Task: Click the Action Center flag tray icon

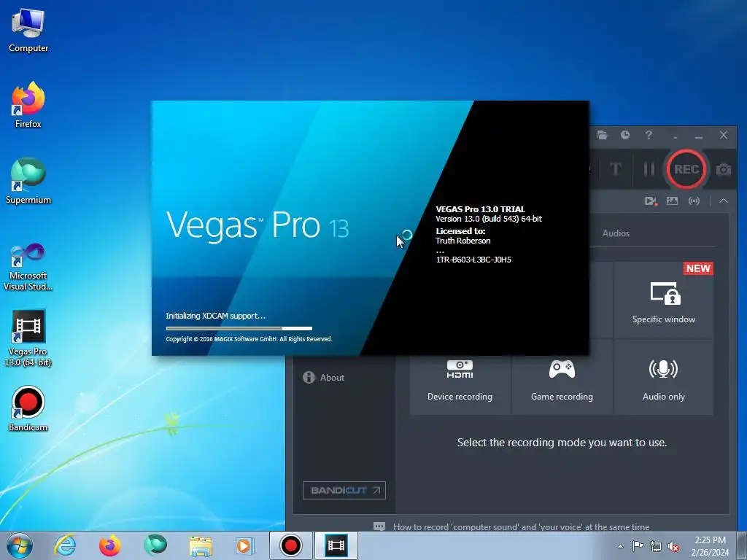Action: click(x=638, y=546)
